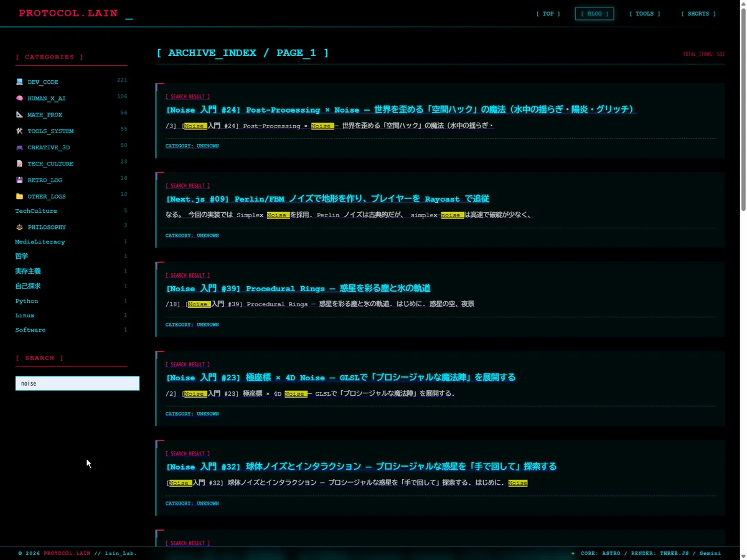747x560 pixels.
Task: Open the TOP navigation item
Action: click(x=548, y=14)
